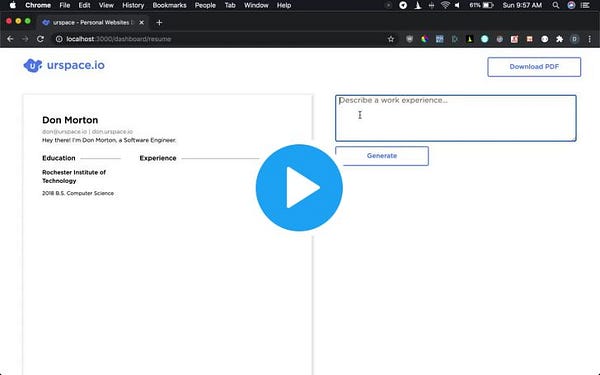Click the 'Experience' section heading
The height and width of the screenshot is (375, 600).
coord(158,158)
